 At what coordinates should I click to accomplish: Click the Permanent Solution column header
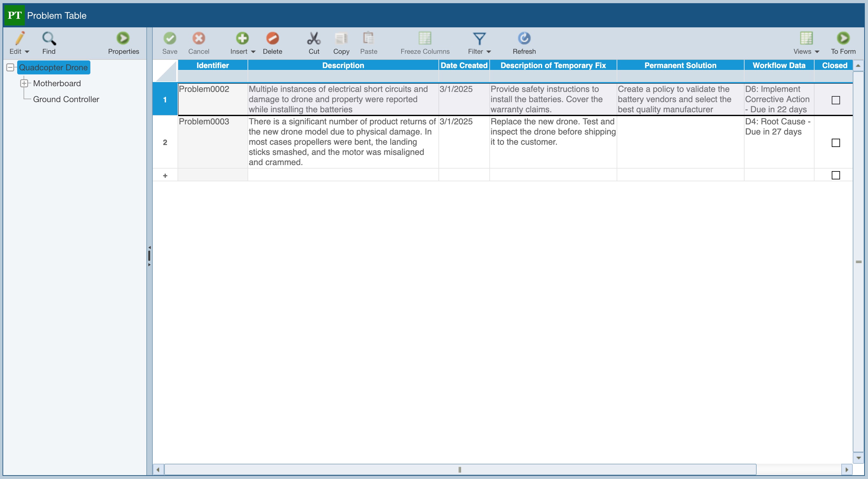[x=680, y=65]
